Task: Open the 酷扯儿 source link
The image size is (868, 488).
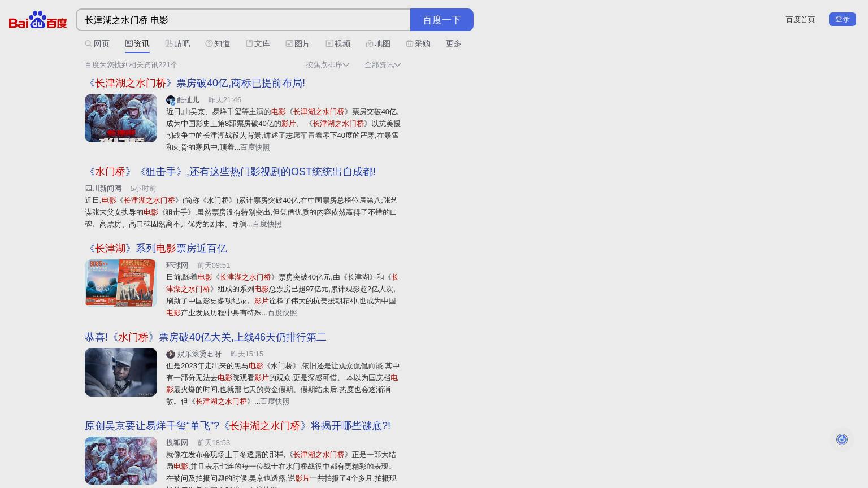Action: (188, 99)
